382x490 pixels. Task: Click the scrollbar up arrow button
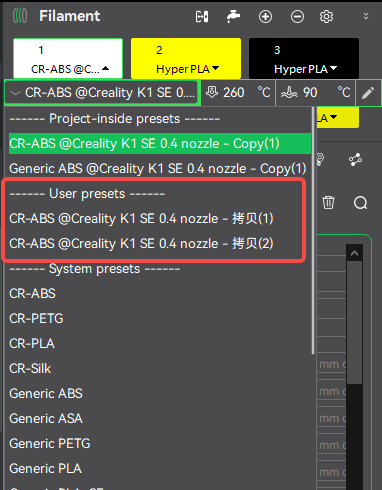(354, 253)
